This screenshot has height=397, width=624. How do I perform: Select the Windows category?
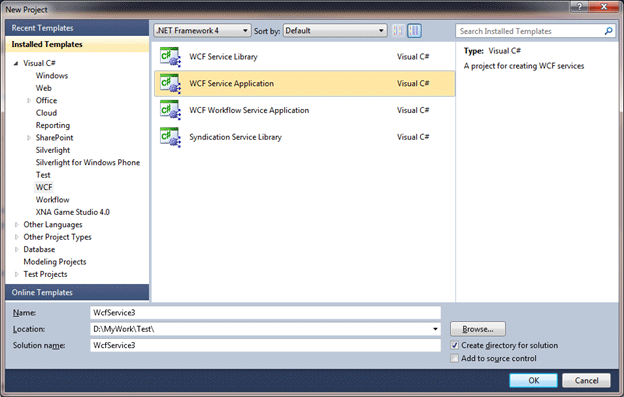[52, 76]
